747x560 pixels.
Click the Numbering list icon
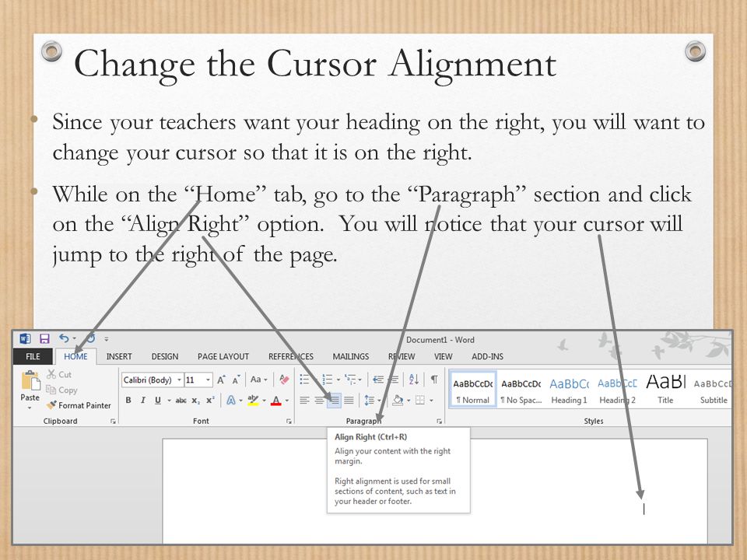pos(328,380)
